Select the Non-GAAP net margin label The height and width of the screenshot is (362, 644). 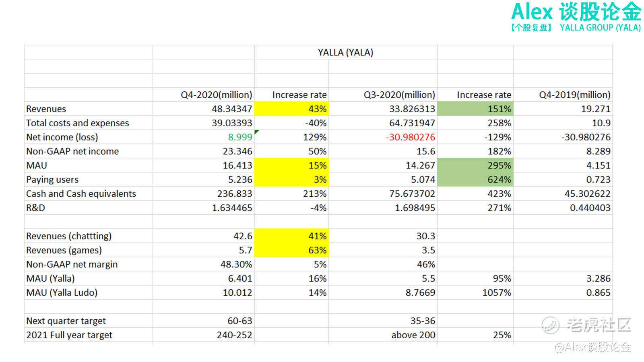click(x=72, y=264)
